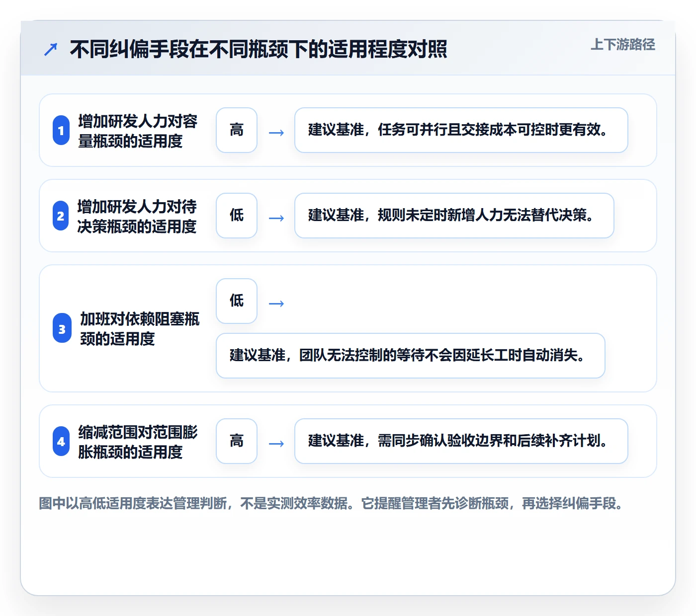Click the 低 chip in the 依赖阻塞瓶颈 row

coord(237,301)
